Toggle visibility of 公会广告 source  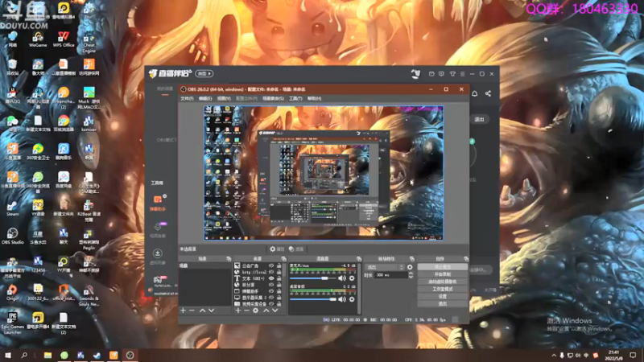click(271, 266)
